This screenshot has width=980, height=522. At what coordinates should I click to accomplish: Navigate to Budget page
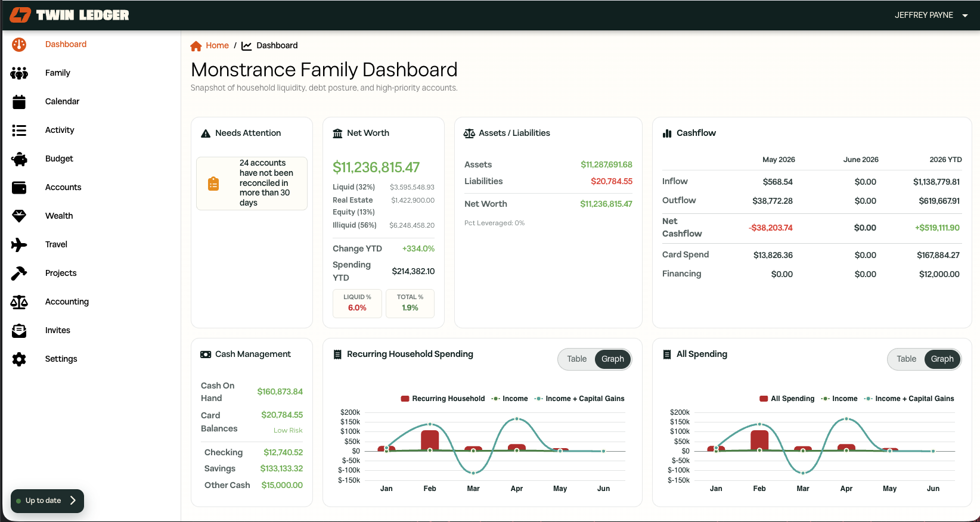(x=59, y=159)
